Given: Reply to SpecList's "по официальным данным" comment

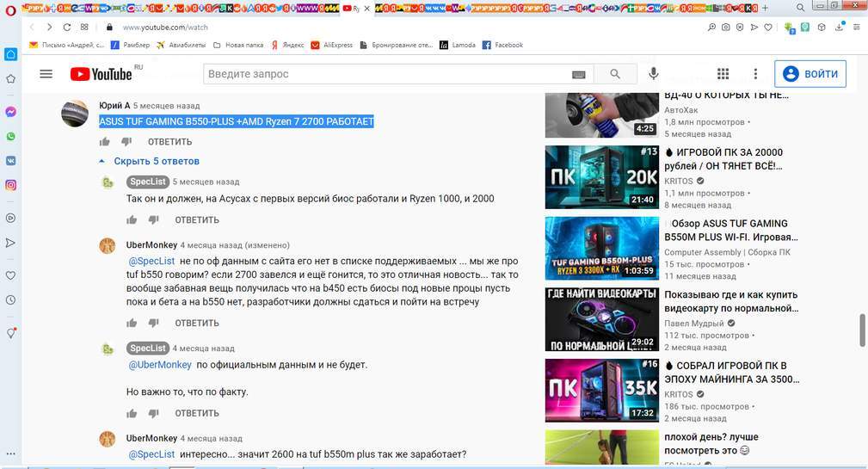Looking at the screenshot, I should pyautogui.click(x=196, y=413).
